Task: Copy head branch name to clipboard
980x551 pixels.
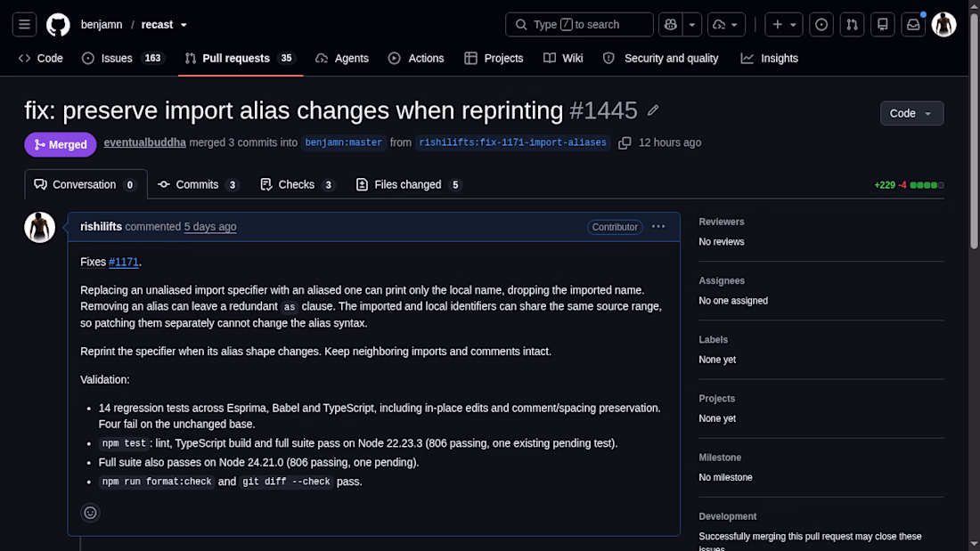Action: click(x=625, y=143)
